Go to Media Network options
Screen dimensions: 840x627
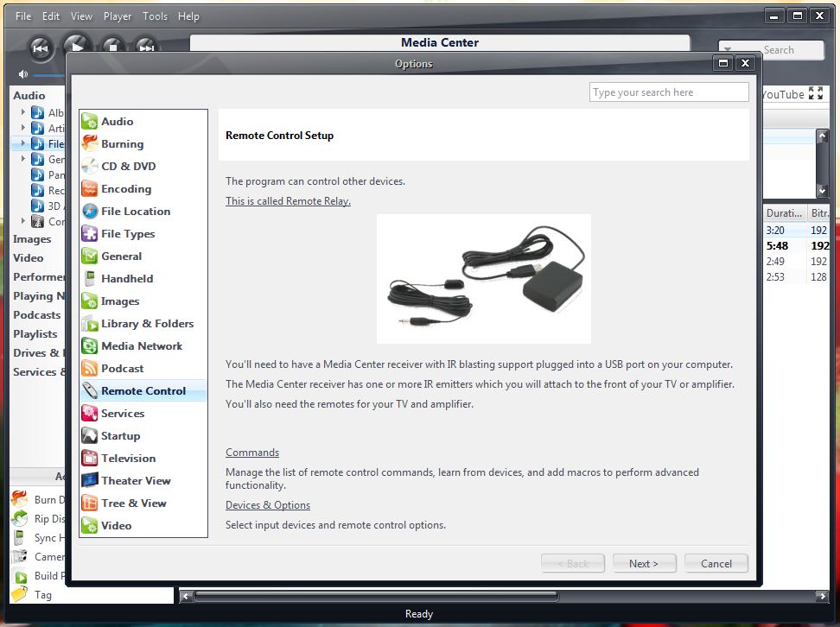143,346
